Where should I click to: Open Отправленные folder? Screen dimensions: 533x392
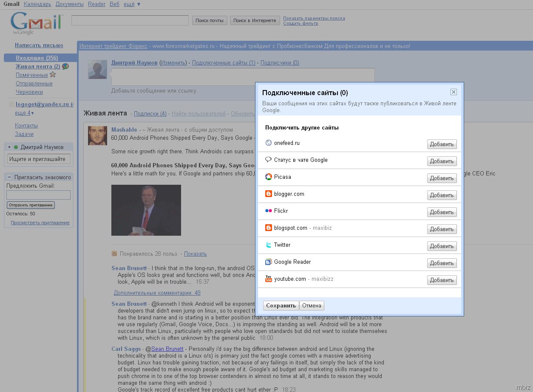click(x=34, y=83)
